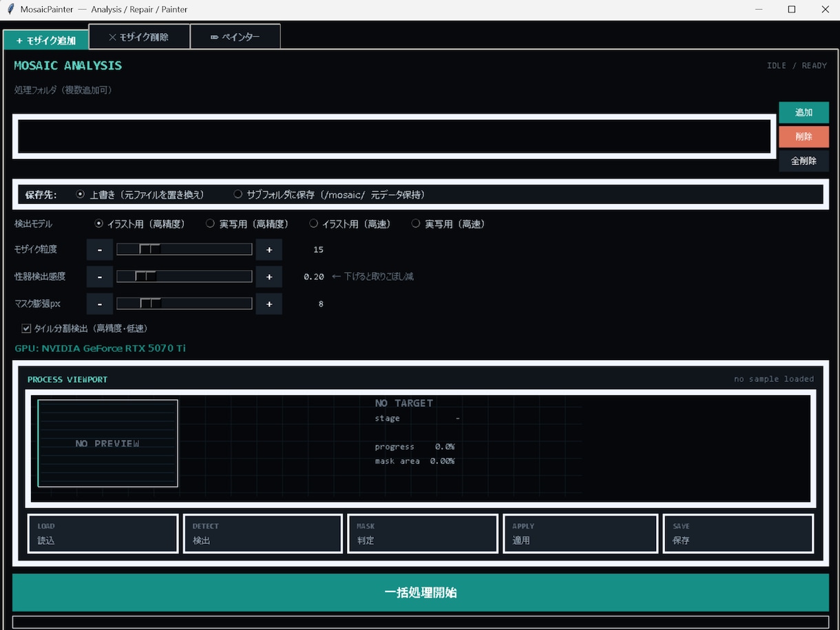
Task: Click the NO TARGET label
Action: coord(404,403)
